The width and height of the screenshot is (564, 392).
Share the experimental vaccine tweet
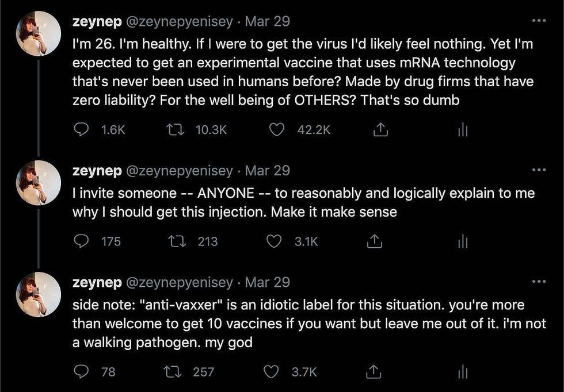coord(379,130)
